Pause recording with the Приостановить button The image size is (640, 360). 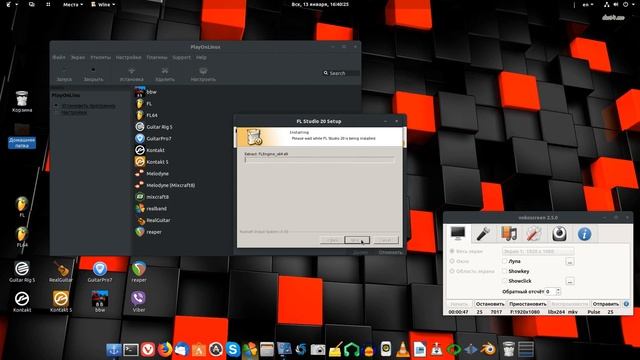point(527,304)
